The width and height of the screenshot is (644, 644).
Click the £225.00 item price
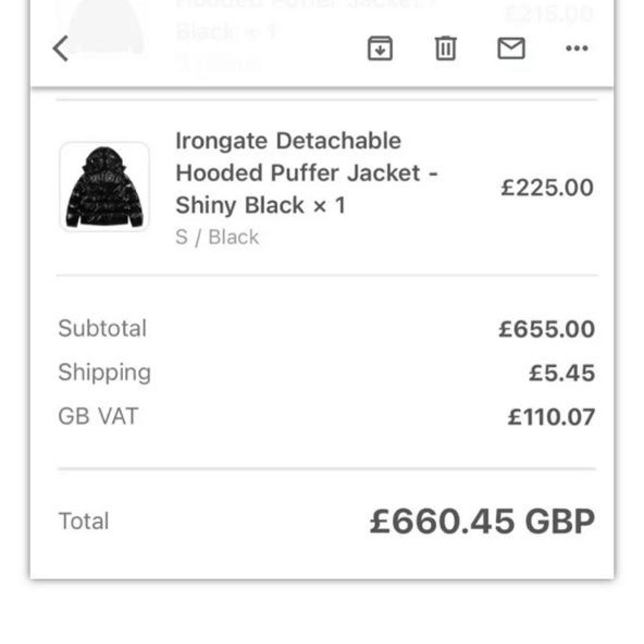pyautogui.click(x=547, y=188)
